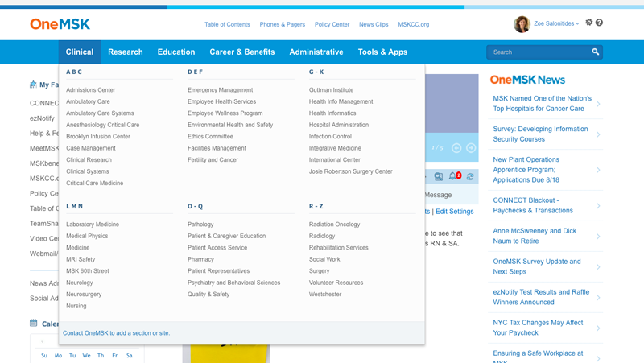Open Quality & Safety entry
Image resolution: width=644 pixels, height=363 pixels.
pyautogui.click(x=208, y=294)
